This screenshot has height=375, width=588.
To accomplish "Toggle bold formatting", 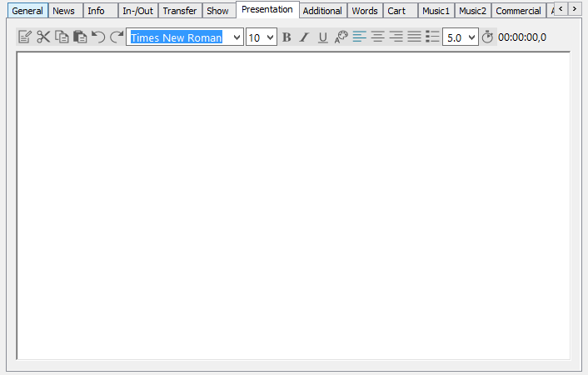I will coord(287,37).
